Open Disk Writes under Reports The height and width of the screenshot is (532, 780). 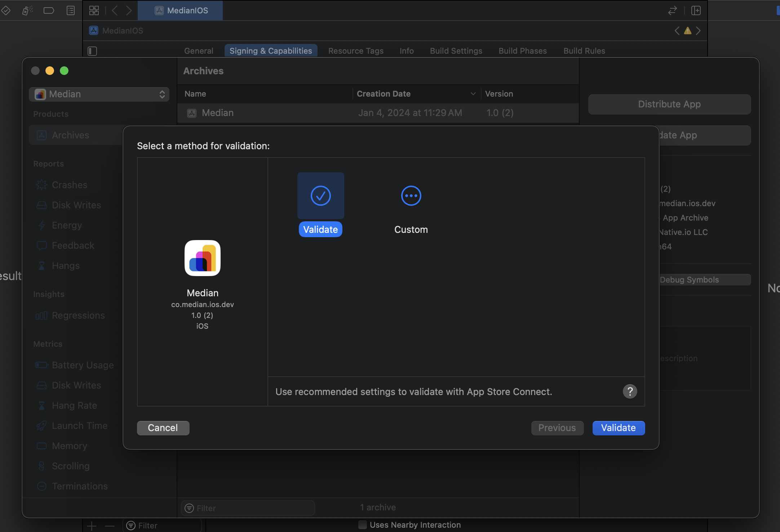[76, 205]
